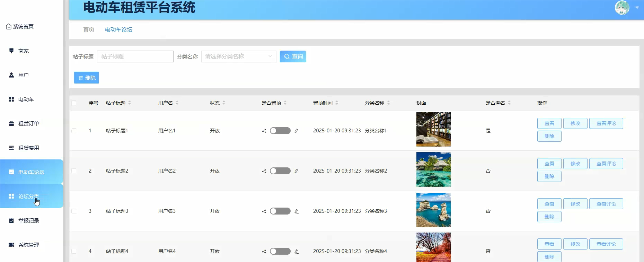
Task: Click share icon in 帖子标题4 row
Action: (x=264, y=252)
